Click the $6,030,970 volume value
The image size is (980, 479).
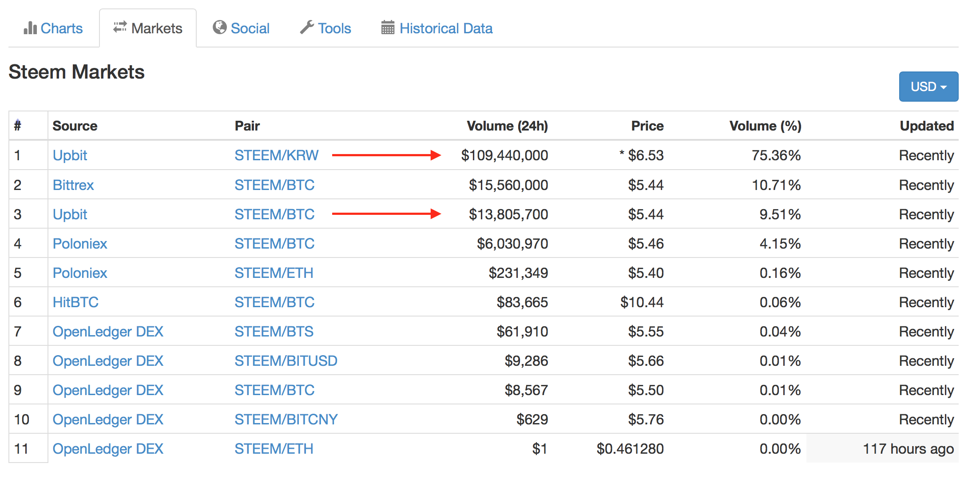coord(512,244)
